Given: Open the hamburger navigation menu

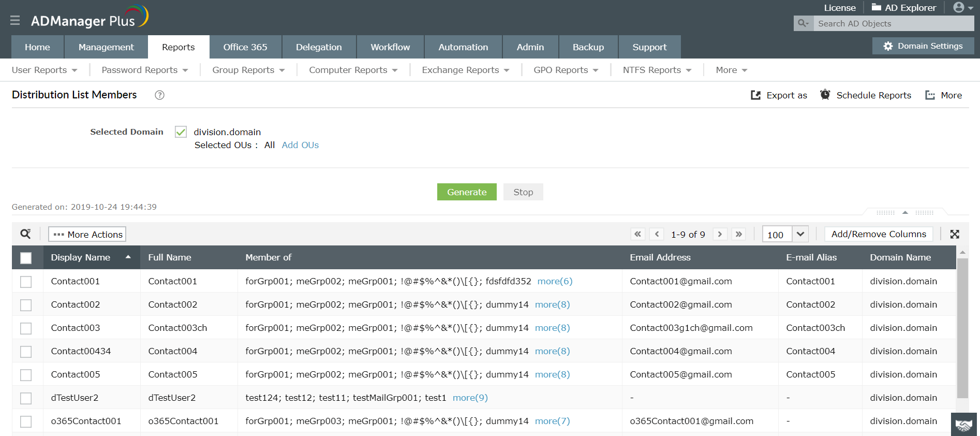Looking at the screenshot, I should [15, 20].
